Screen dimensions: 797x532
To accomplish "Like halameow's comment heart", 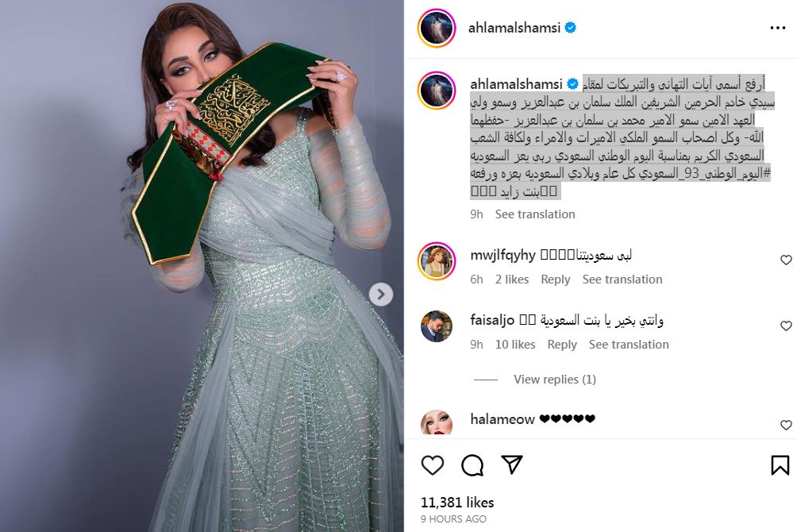I will [x=786, y=425].
